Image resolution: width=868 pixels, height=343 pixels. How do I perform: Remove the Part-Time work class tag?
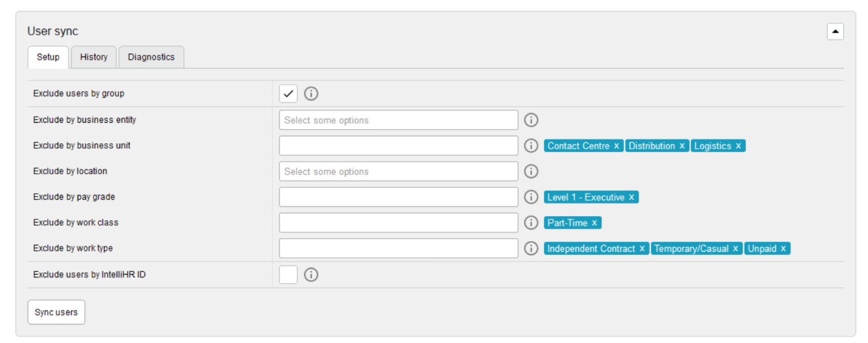pyautogui.click(x=594, y=223)
